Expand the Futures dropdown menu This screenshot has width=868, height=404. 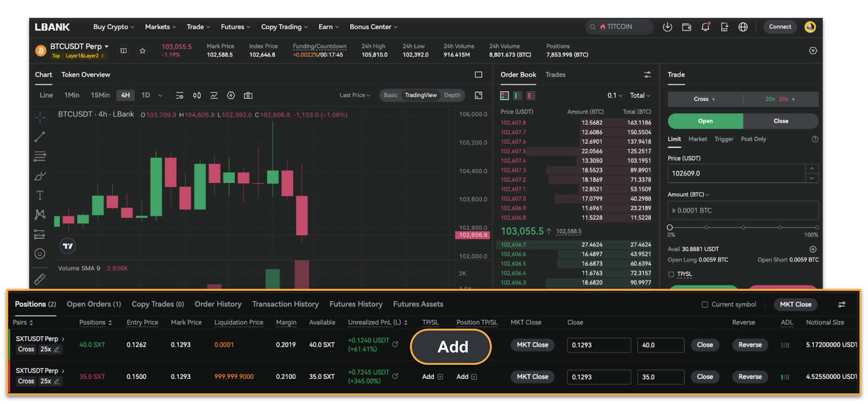pyautogui.click(x=235, y=27)
